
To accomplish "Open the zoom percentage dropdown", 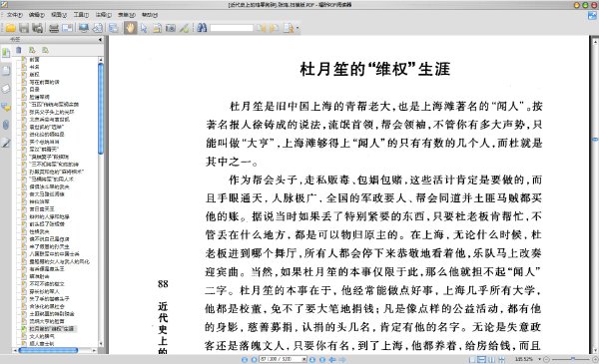I will coord(540,359).
